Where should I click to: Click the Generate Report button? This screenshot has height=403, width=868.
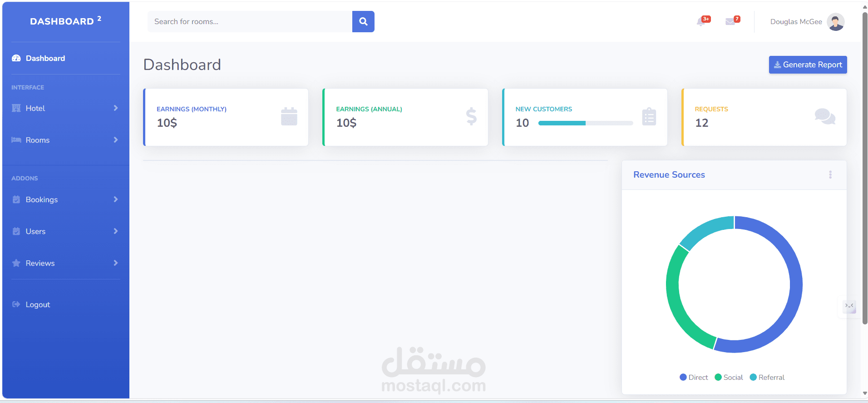coord(808,65)
